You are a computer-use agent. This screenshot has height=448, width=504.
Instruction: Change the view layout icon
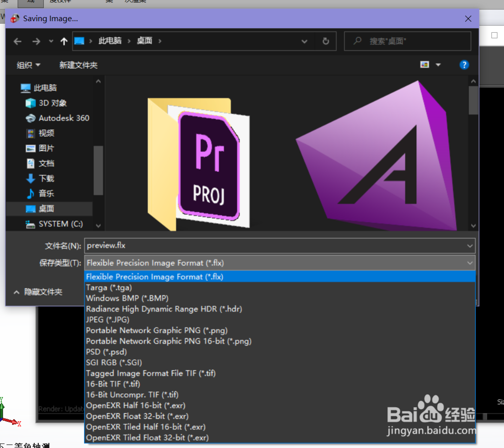(424, 65)
